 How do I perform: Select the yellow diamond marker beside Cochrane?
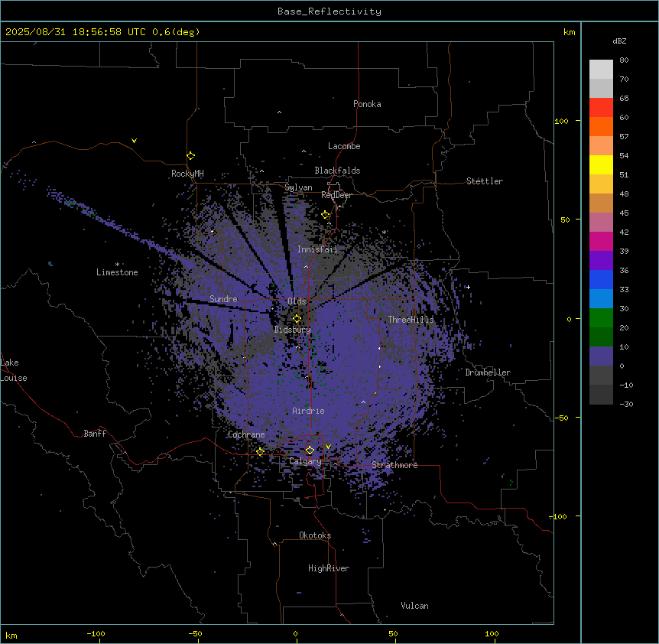point(260,451)
